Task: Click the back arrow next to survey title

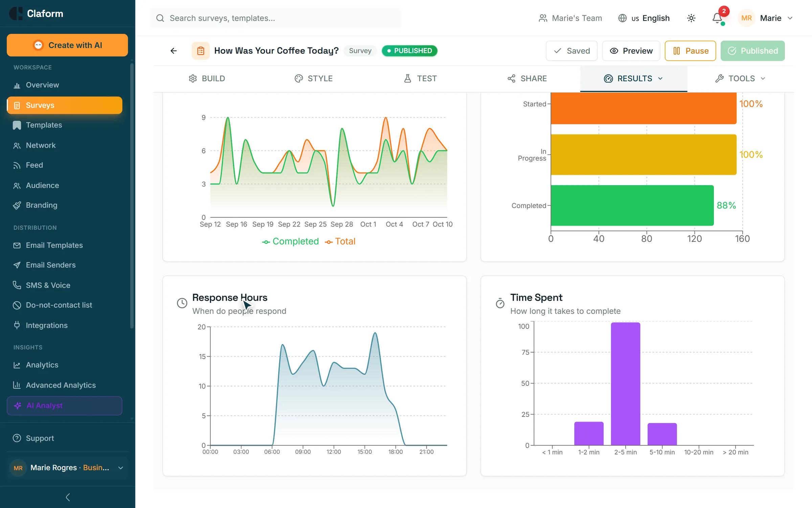Action: pos(174,51)
